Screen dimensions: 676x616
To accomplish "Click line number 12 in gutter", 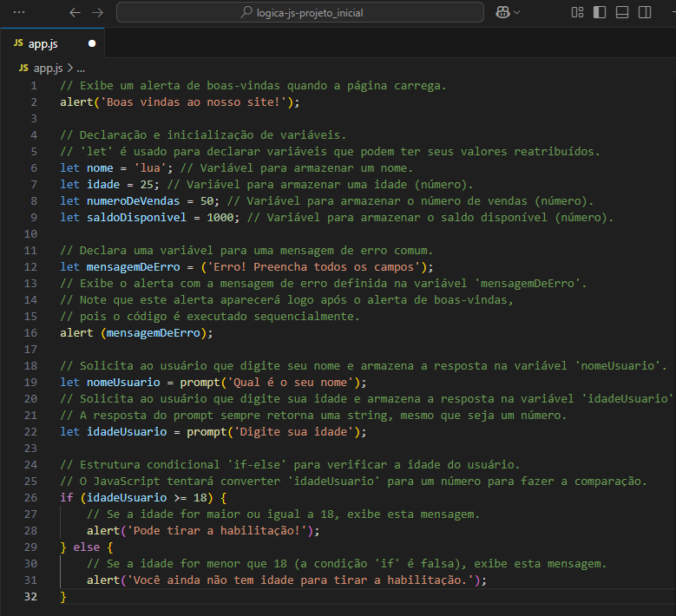I will (x=30, y=267).
